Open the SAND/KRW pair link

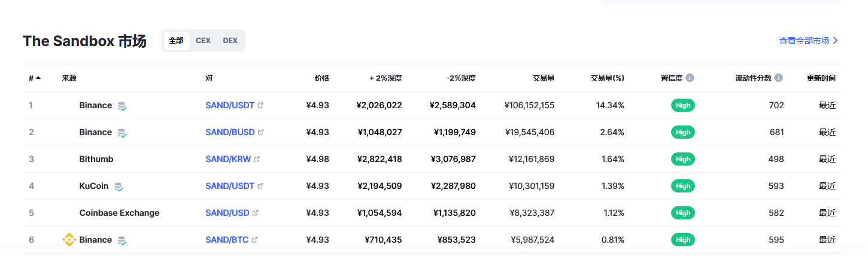click(x=228, y=159)
